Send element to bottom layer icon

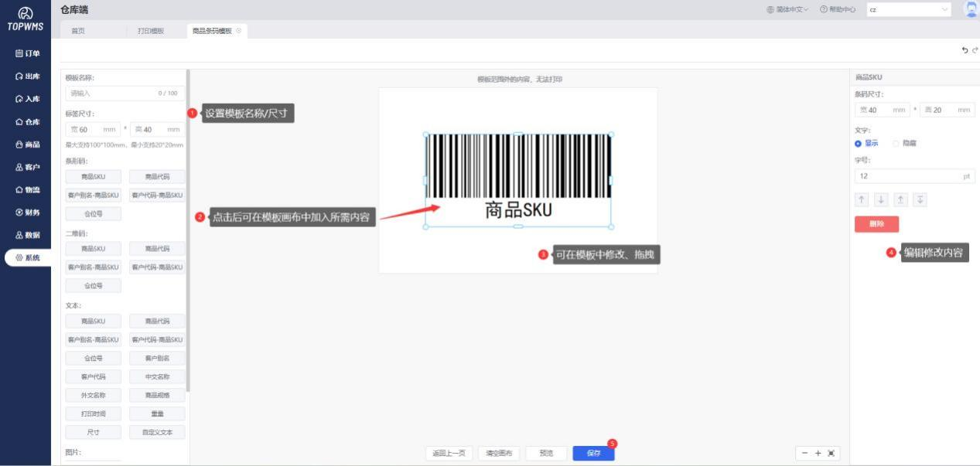click(x=920, y=200)
